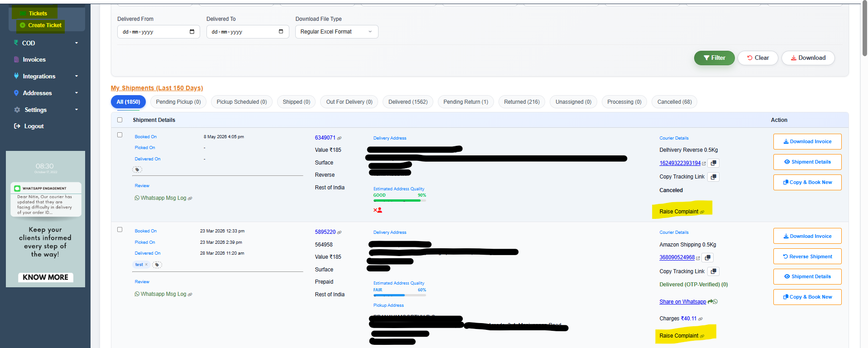Open calendar picker in Delivered From field
This screenshot has width=868, height=348.
click(x=192, y=32)
